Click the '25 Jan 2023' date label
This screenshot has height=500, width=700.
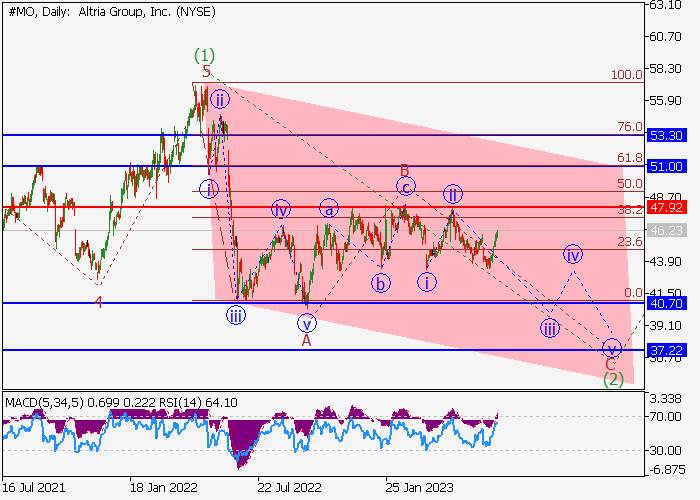(419, 487)
